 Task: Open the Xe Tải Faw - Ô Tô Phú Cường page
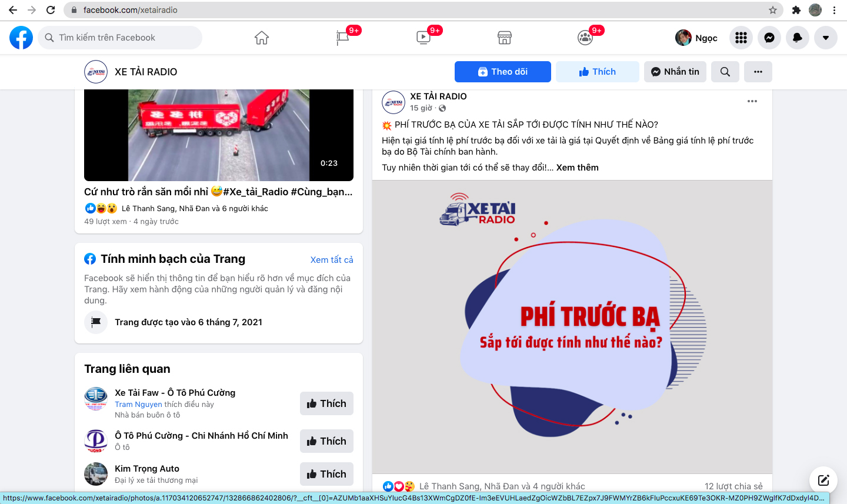pyautogui.click(x=175, y=393)
